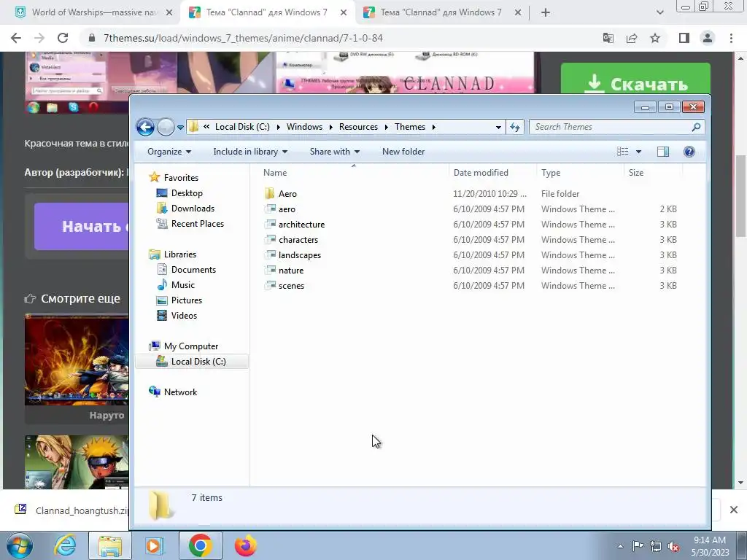Click the search magnifier icon in Explorer

click(695, 127)
